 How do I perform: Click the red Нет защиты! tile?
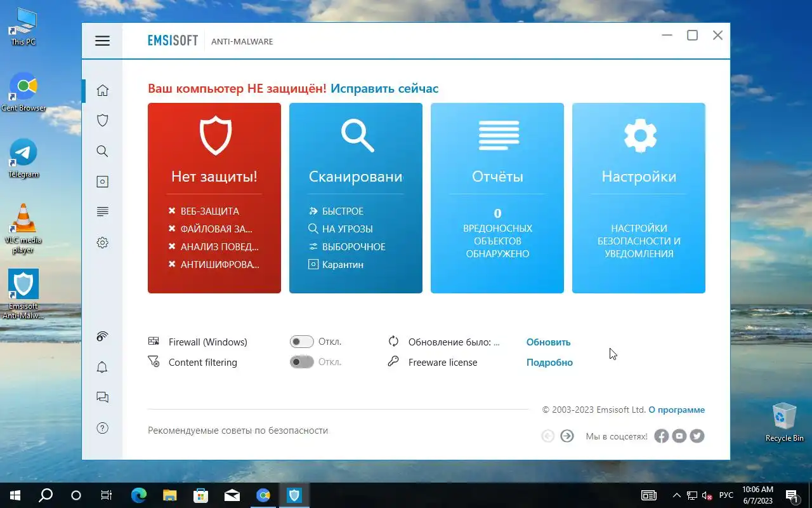click(214, 198)
